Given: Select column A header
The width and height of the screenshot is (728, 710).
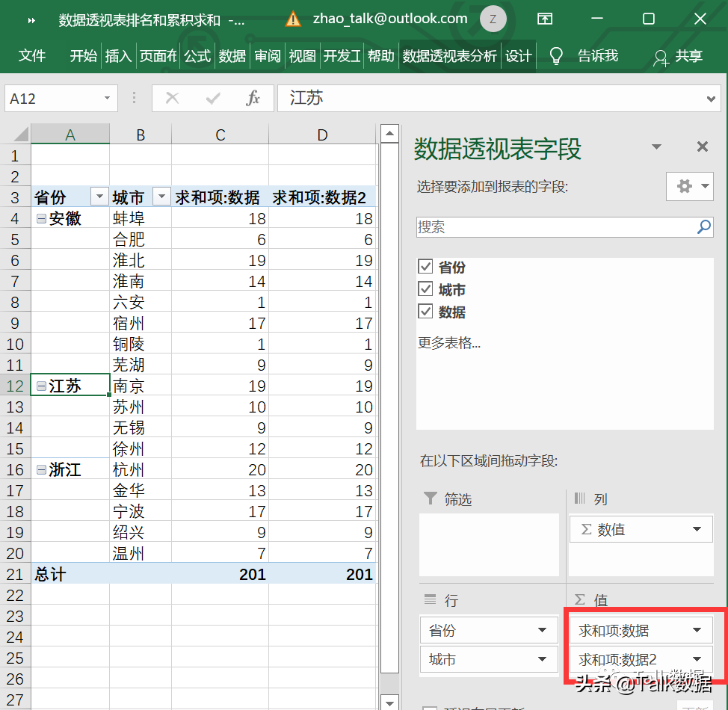Looking at the screenshot, I should pos(70,135).
